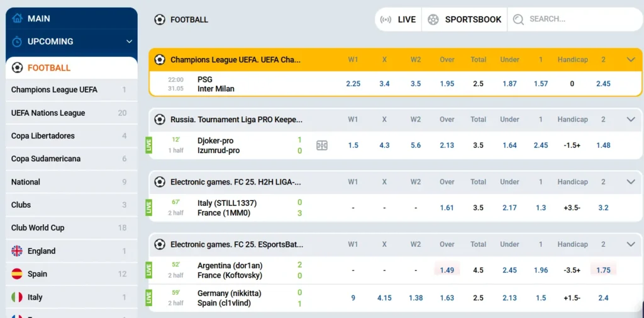644x318 pixels.
Task: Collapse the Russia Liga PRO section chevron
Action: pyautogui.click(x=631, y=120)
